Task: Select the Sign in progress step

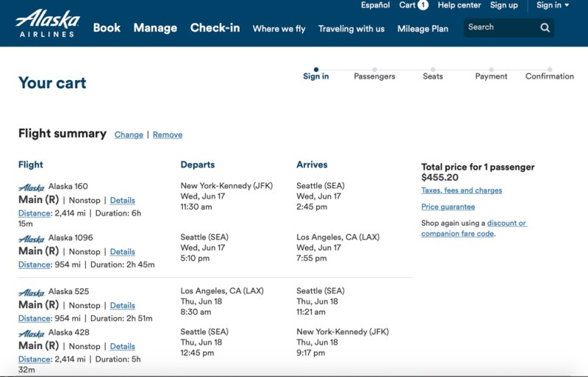Action: 316,74
